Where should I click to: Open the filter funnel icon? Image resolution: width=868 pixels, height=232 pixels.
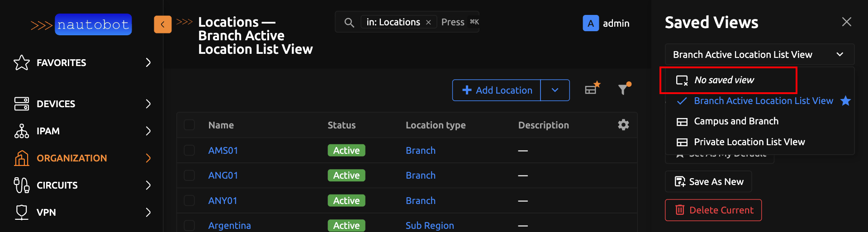coord(624,89)
